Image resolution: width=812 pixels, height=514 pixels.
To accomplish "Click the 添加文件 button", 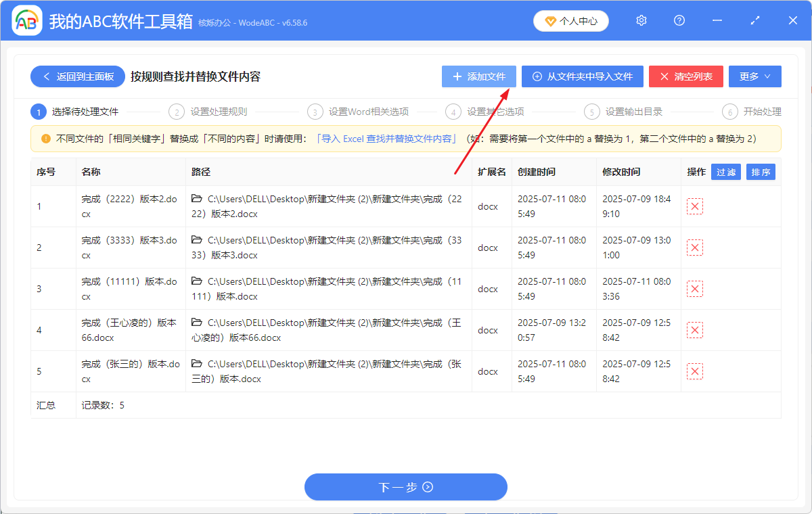I will pyautogui.click(x=478, y=76).
